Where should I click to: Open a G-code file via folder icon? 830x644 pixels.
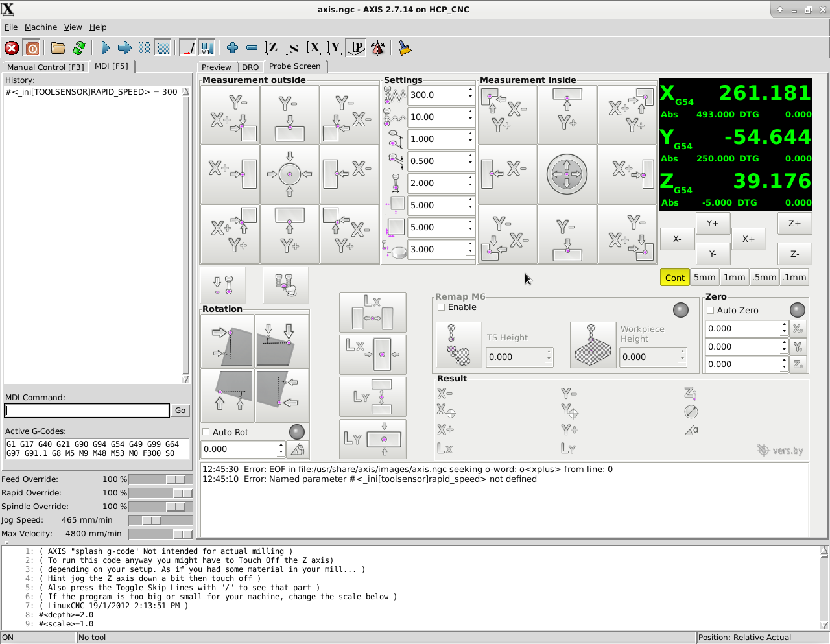tap(58, 48)
